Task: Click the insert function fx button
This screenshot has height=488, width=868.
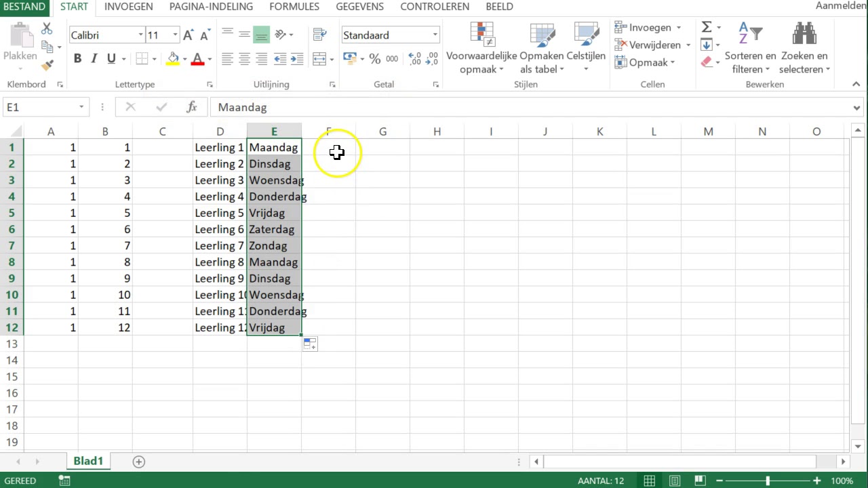Action: pyautogui.click(x=192, y=107)
